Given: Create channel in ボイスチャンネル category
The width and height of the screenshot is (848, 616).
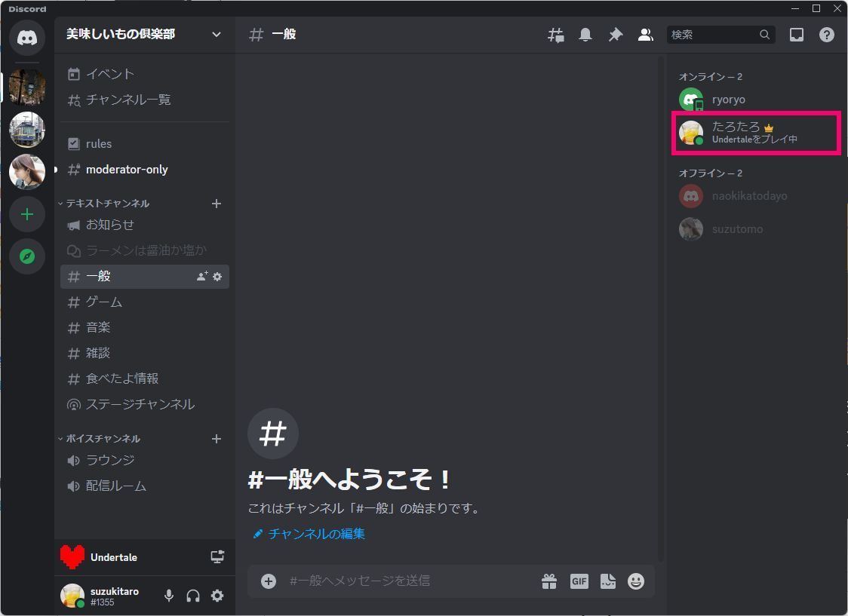Looking at the screenshot, I should tap(217, 439).
